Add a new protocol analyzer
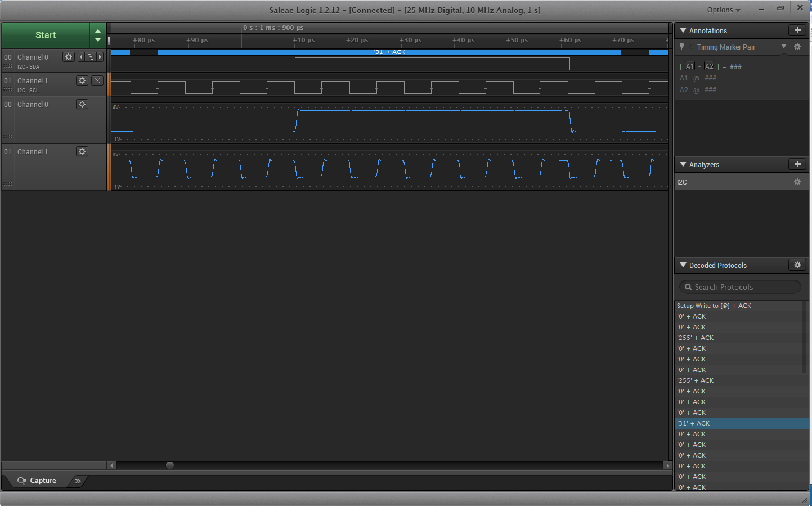Screen dimensions: 812x506 [x=797, y=164]
